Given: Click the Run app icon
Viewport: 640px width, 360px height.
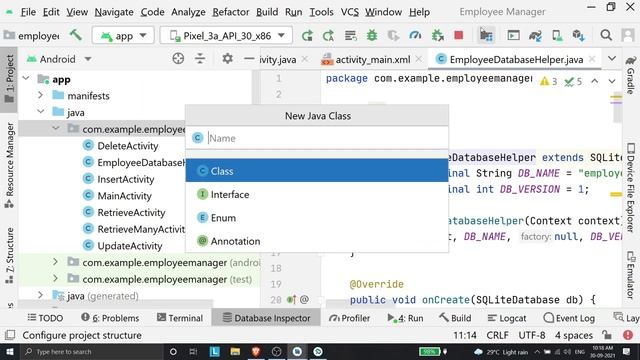Looking at the screenshot, I should click(307, 36).
